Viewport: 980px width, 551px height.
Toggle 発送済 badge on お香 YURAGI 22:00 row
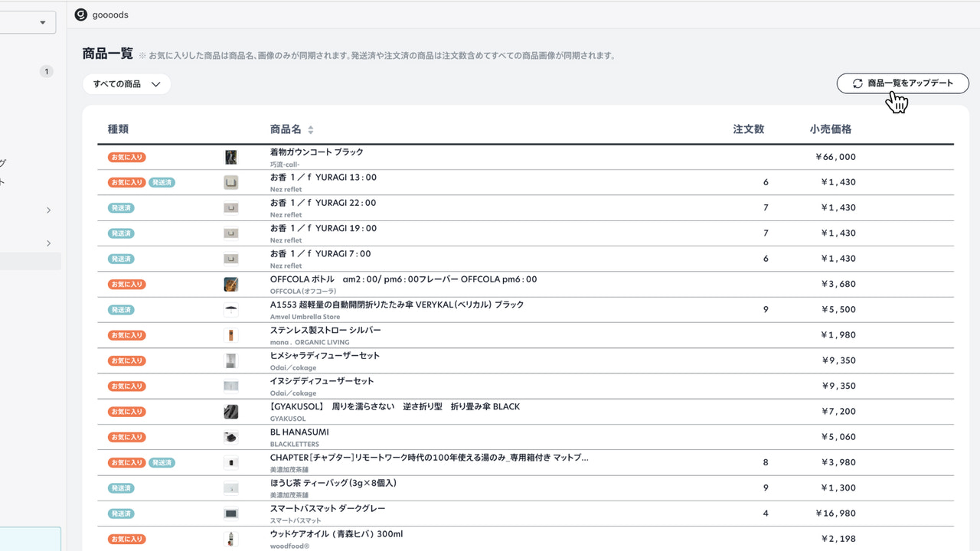pos(121,207)
